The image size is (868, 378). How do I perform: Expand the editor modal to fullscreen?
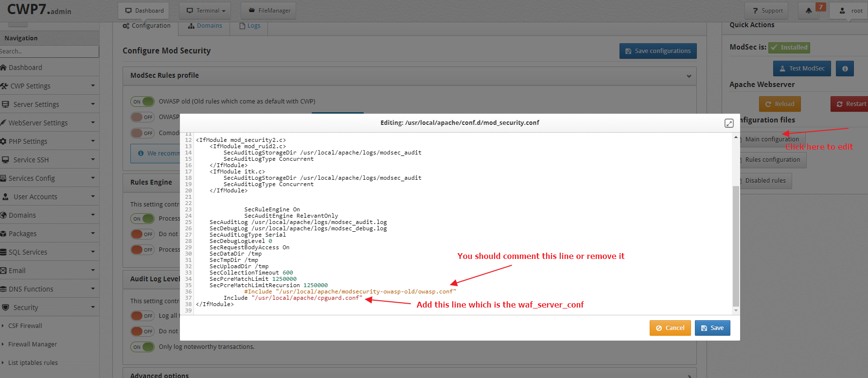(729, 123)
